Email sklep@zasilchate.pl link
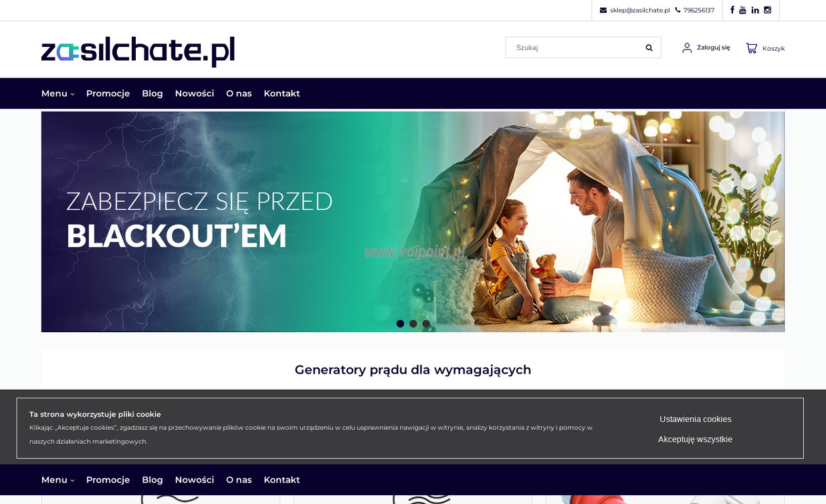The image size is (826, 504). [x=640, y=10]
